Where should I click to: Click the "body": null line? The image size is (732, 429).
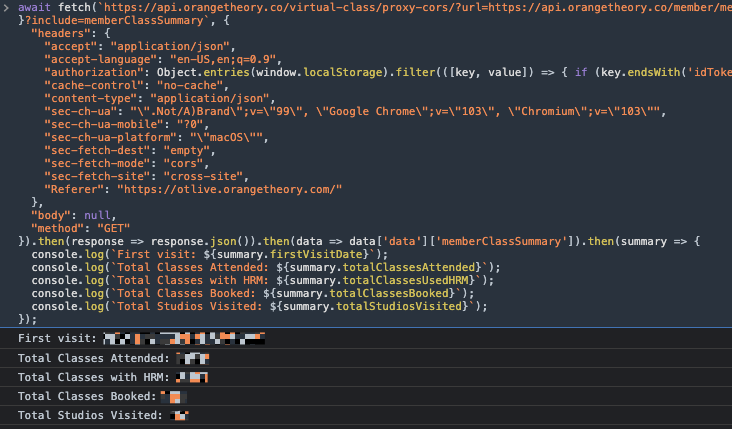(73, 215)
